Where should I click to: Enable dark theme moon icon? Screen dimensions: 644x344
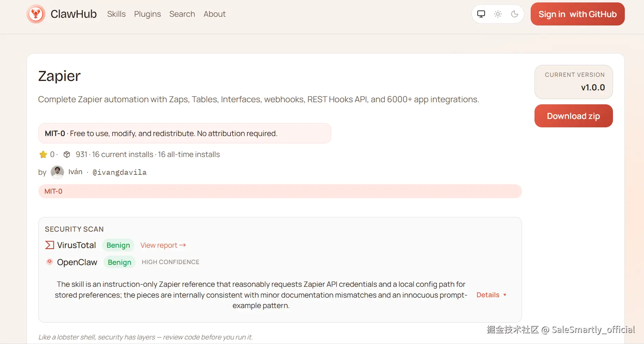pos(515,14)
